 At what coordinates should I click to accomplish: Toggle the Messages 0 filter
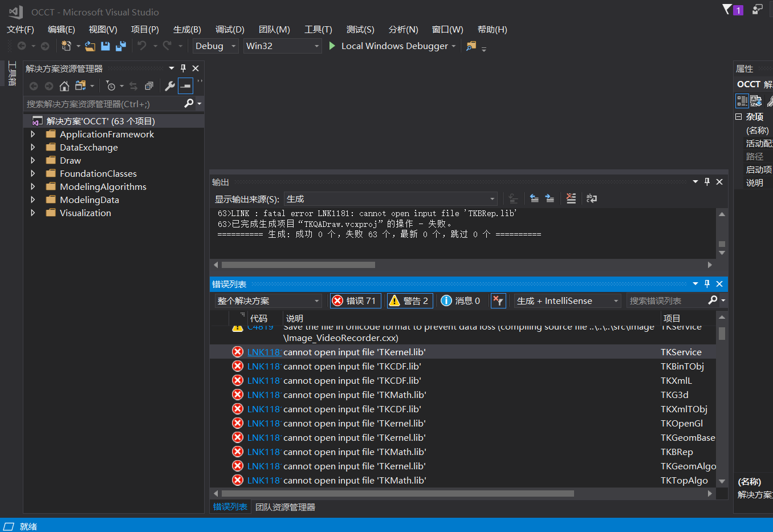(x=461, y=300)
